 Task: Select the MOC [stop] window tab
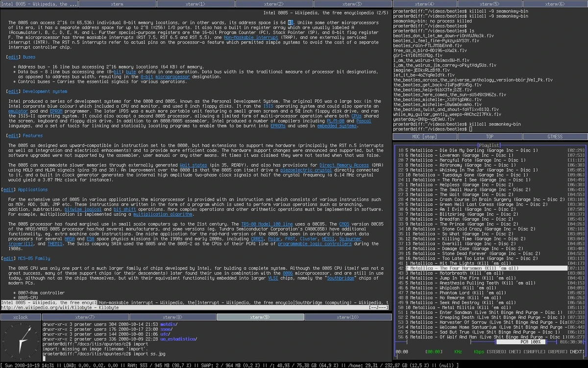425,136
